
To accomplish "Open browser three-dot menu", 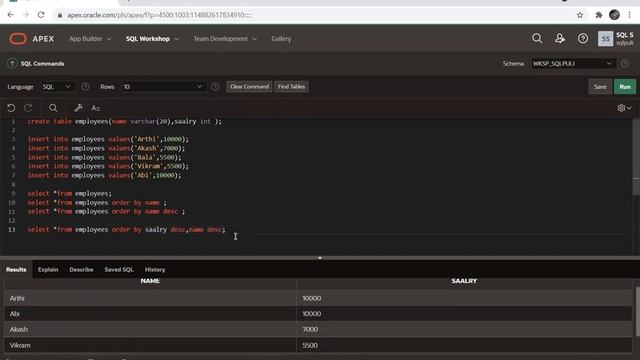I will 629,15.
